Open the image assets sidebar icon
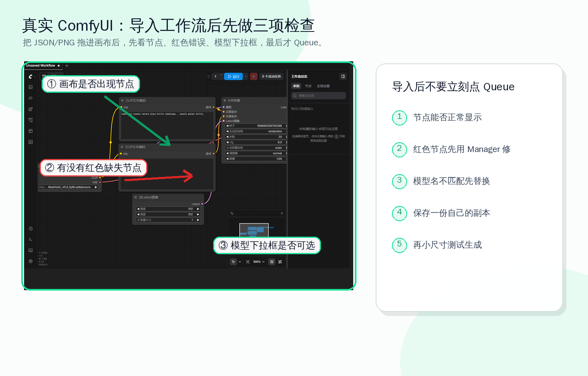The width and height of the screenshot is (588, 376). point(31,87)
